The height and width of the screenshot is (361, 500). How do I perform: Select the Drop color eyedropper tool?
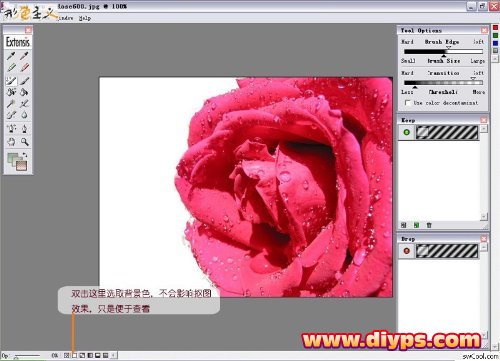(x=24, y=56)
